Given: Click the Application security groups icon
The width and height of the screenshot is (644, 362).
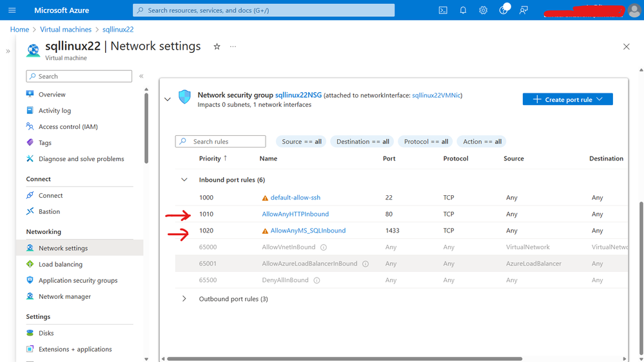Looking at the screenshot, I should 30,280.
